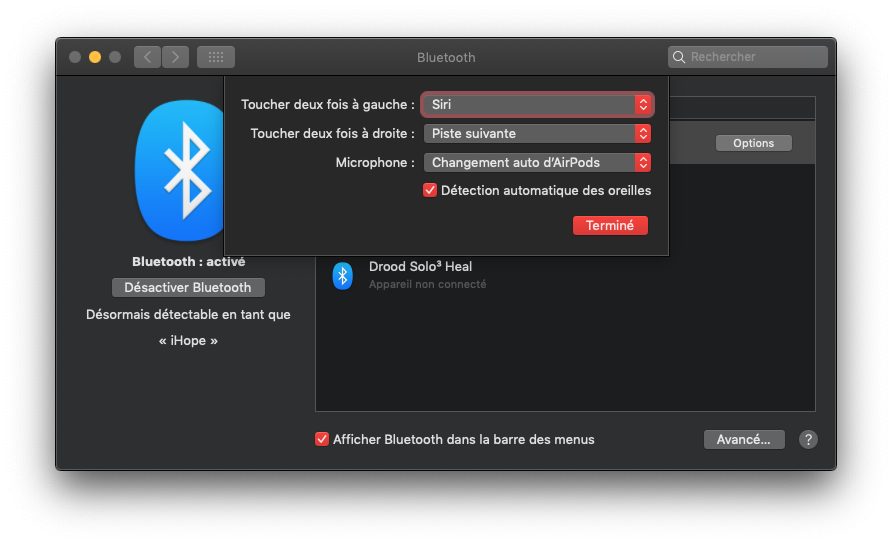Select the Drood Solo³ Heal device row
This screenshot has height=544, width=892.
click(x=565, y=275)
